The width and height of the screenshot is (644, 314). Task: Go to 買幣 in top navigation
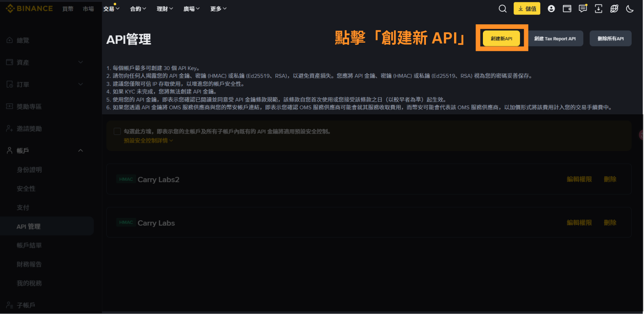[68, 9]
